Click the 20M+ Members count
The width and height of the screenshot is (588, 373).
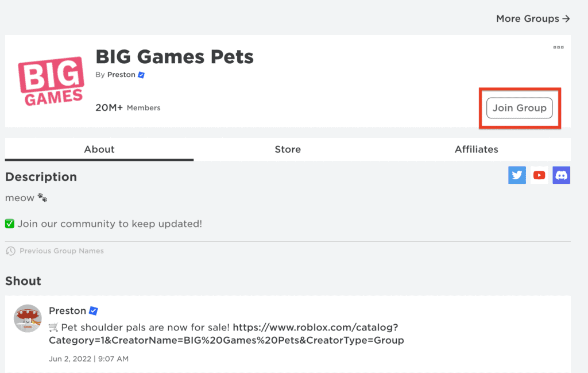128,107
